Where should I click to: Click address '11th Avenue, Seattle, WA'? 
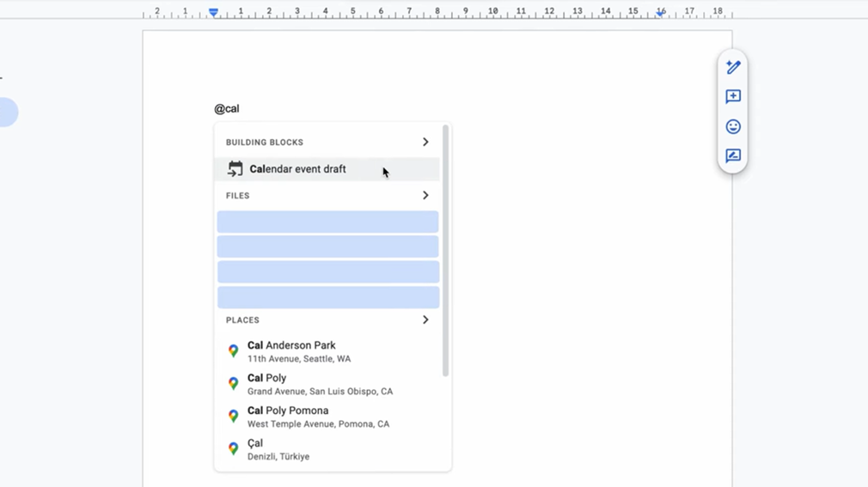click(299, 359)
